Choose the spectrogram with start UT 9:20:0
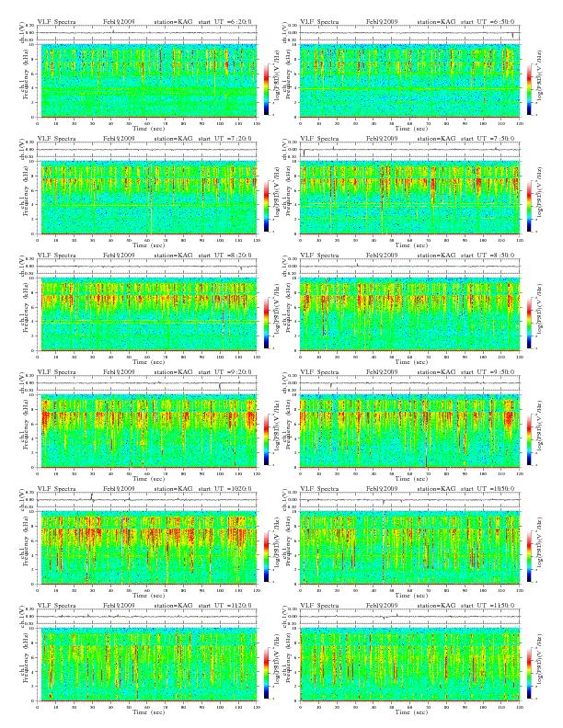Image resolution: width=563 pixels, height=728 pixels. click(149, 431)
